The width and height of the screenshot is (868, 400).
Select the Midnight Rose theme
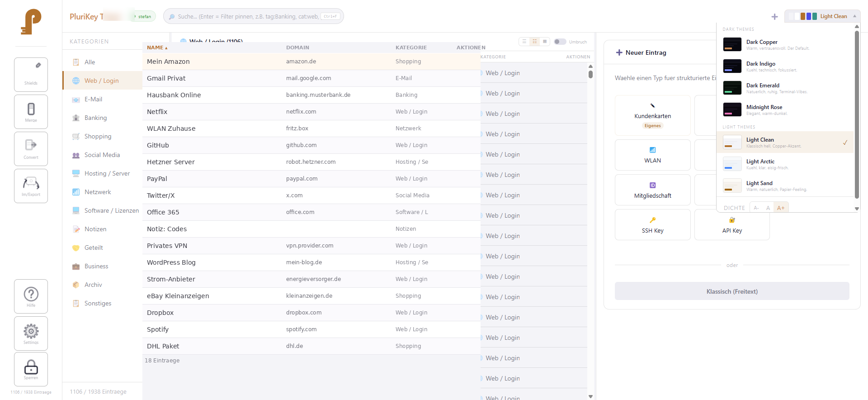click(x=785, y=110)
